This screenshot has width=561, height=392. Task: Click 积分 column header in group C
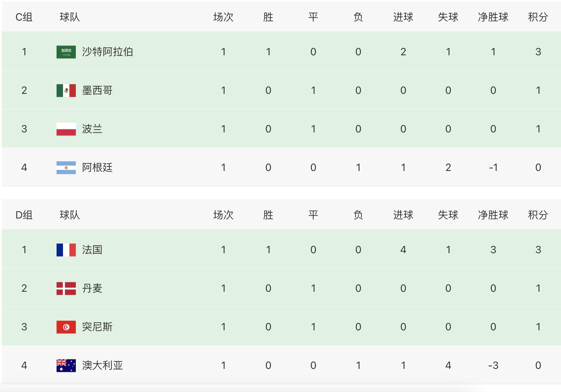[538, 17]
